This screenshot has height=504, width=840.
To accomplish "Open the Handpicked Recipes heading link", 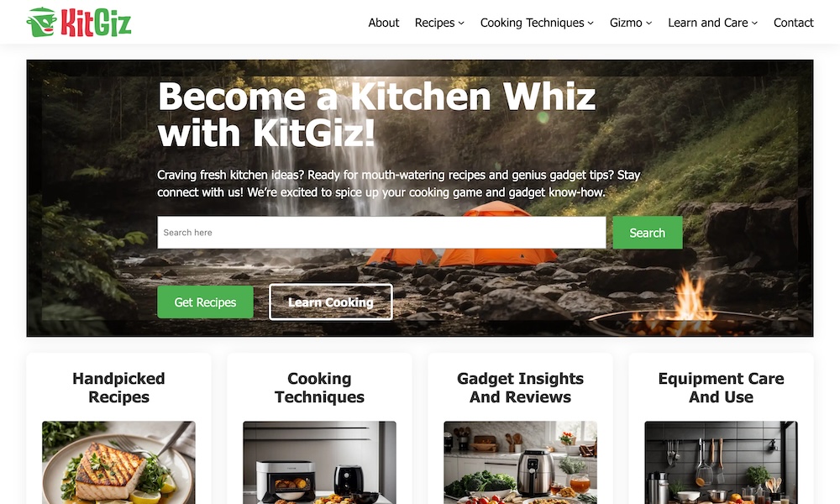I will click(118, 388).
